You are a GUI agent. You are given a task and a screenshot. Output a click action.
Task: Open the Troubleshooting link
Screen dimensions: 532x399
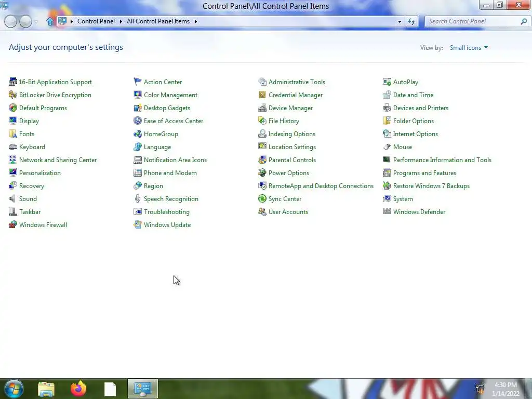click(x=167, y=212)
